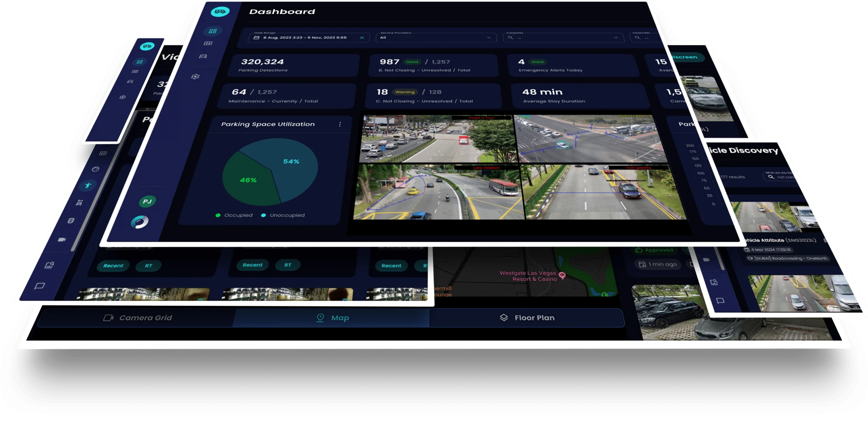This screenshot has height=429, width=868.
Task: Switch to the Camera Grid tab
Action: tap(137, 318)
